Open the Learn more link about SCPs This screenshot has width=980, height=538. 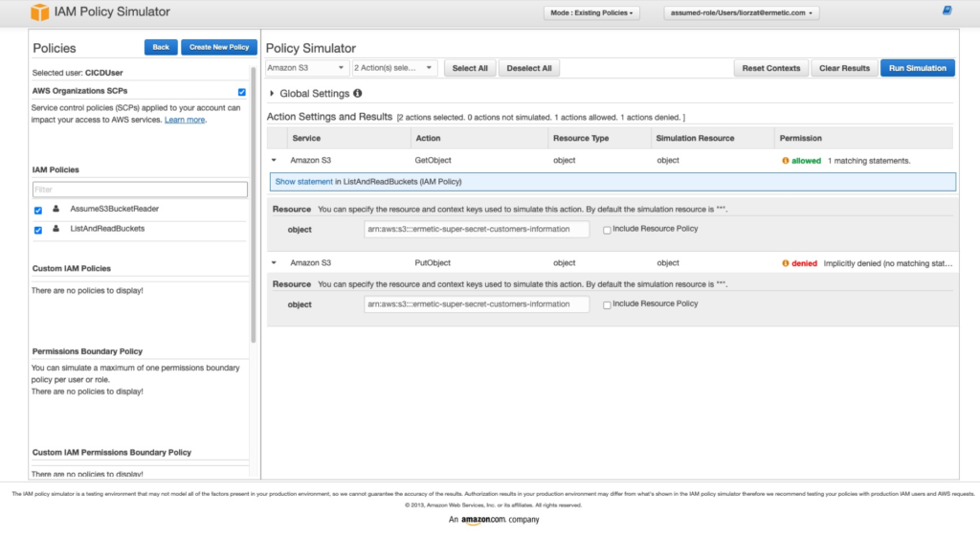[x=185, y=120]
